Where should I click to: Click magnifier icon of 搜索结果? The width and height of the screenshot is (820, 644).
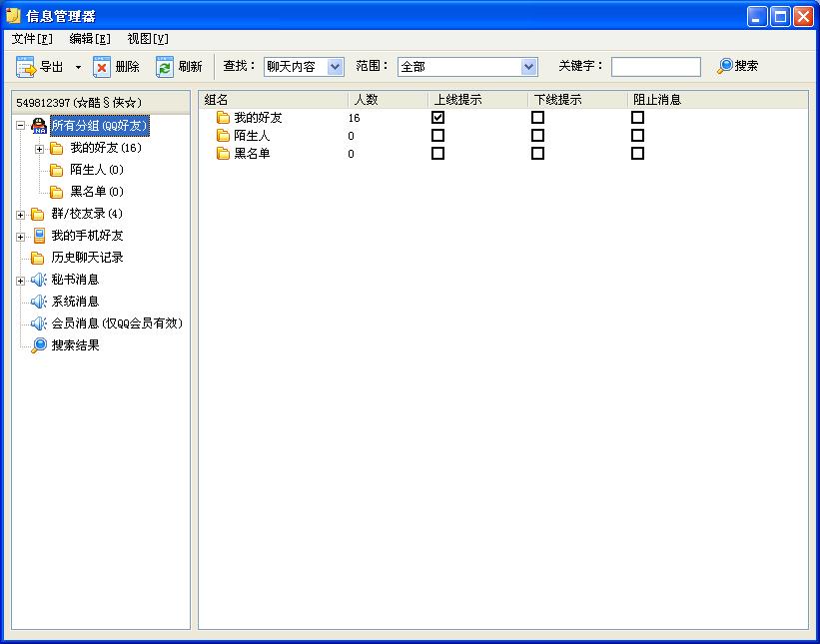39,345
